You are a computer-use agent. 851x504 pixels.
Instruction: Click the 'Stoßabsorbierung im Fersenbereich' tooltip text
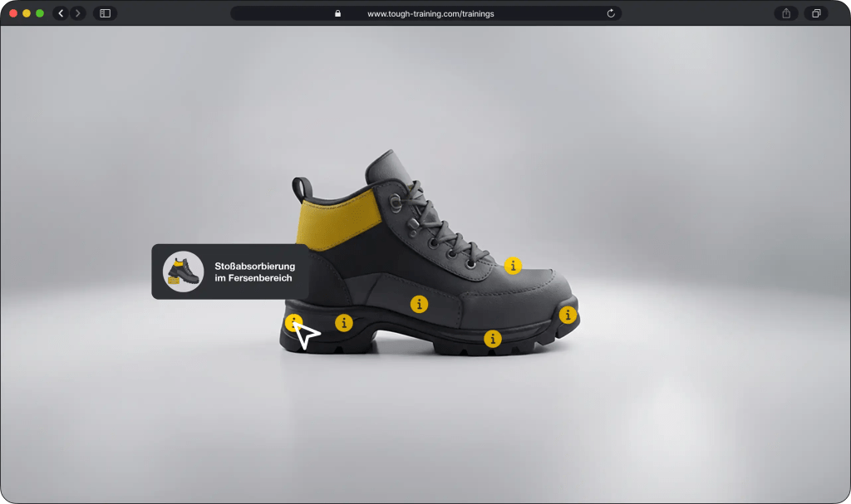(254, 272)
